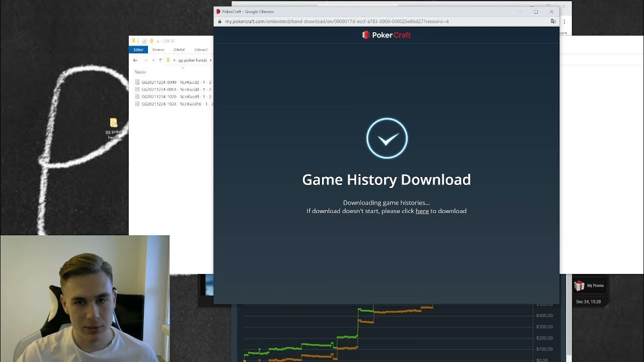
Task: Click the my.pokercraft.com address bar URL
Action: (337, 22)
